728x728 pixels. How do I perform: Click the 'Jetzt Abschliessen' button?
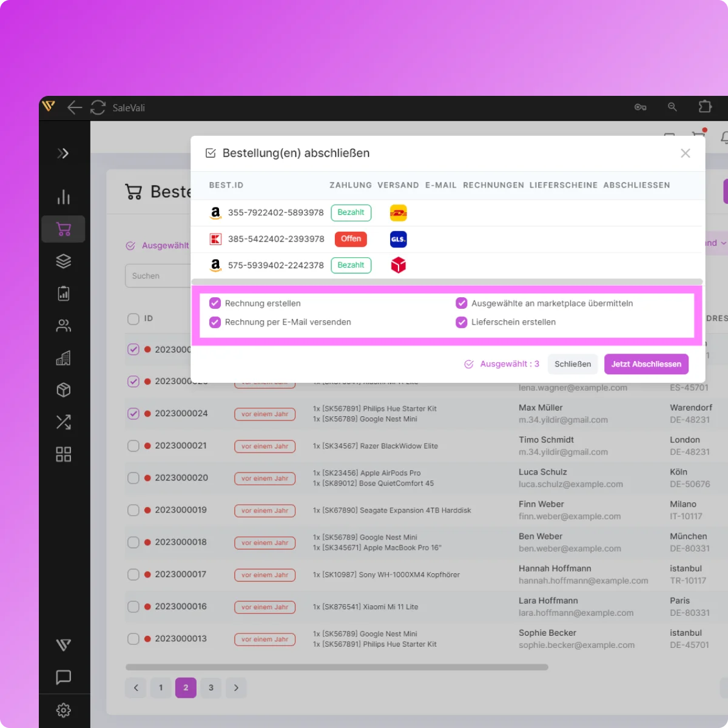pos(646,364)
